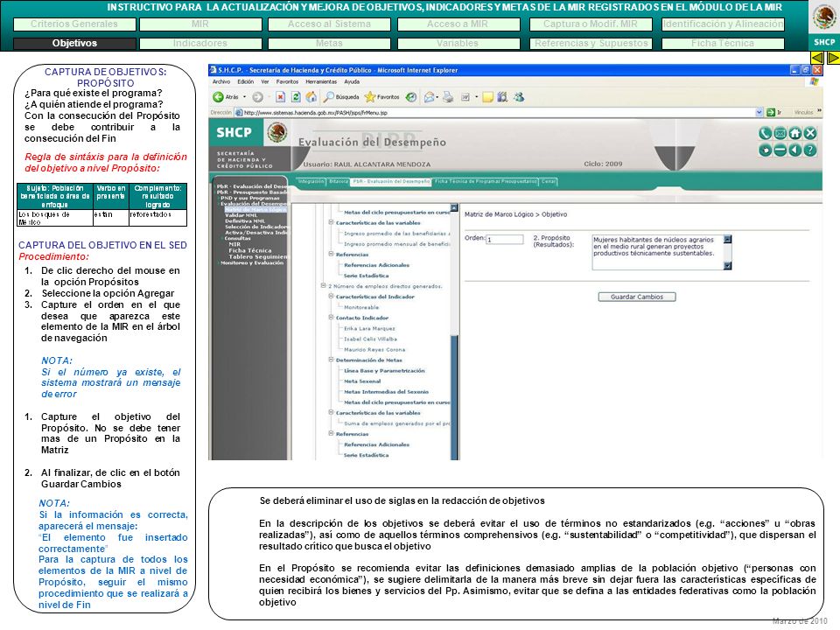The width and height of the screenshot is (840, 630).
Task: Collapse Características del Indicador tree node
Action: coord(331,297)
